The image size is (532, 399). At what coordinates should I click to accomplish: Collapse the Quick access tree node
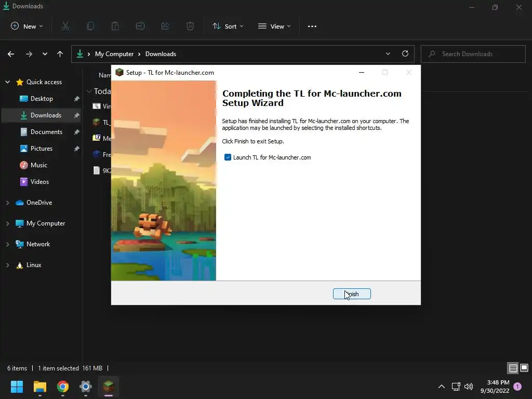[x=7, y=82]
